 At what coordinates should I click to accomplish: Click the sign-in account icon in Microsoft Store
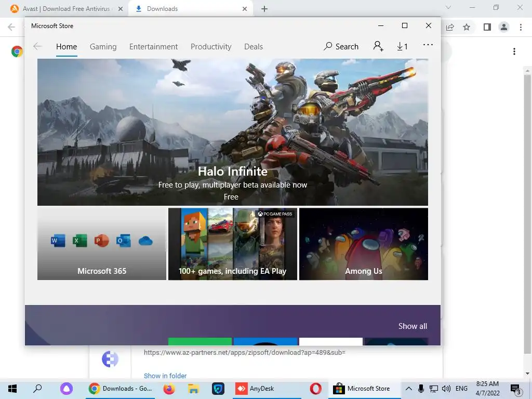378,46
